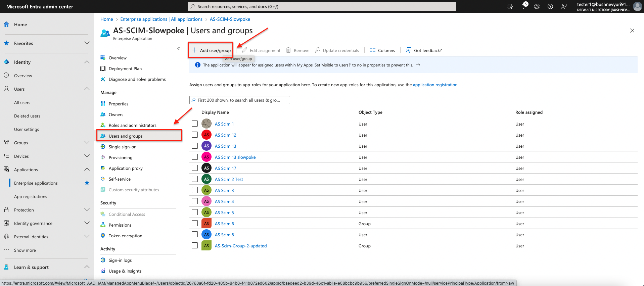
Task: Open App registrations in sidebar
Action: point(31,196)
